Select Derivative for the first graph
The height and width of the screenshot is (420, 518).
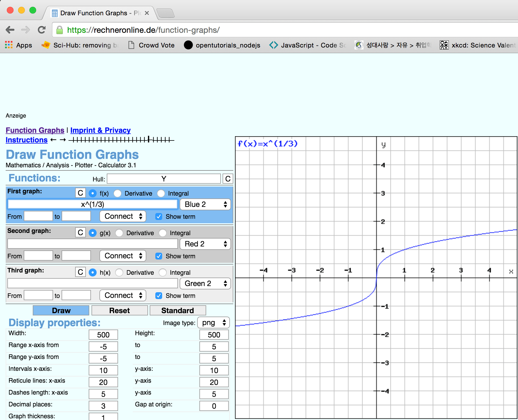pyautogui.click(x=117, y=193)
